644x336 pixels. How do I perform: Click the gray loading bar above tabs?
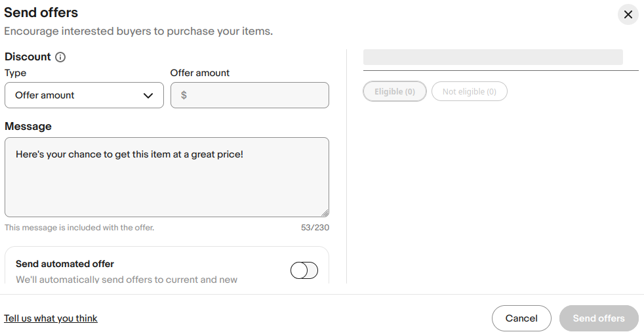coord(493,57)
